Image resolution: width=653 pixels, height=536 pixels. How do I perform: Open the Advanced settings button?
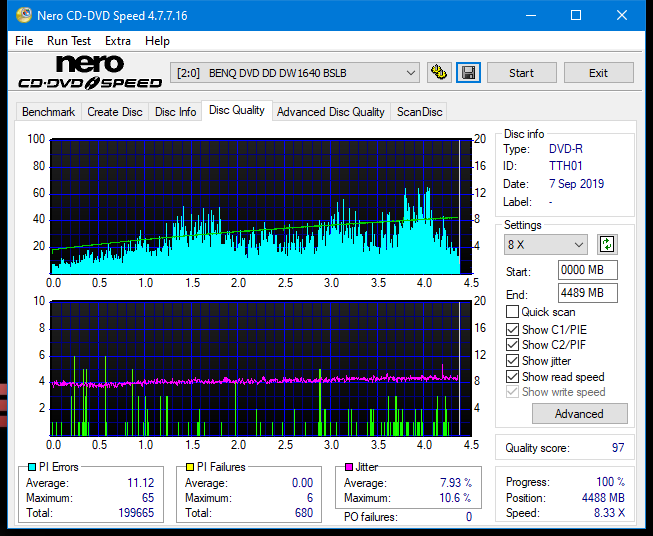(579, 414)
